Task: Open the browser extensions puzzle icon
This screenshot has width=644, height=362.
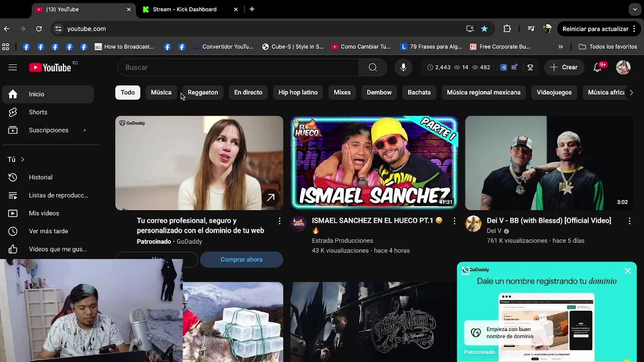Action: (507, 29)
